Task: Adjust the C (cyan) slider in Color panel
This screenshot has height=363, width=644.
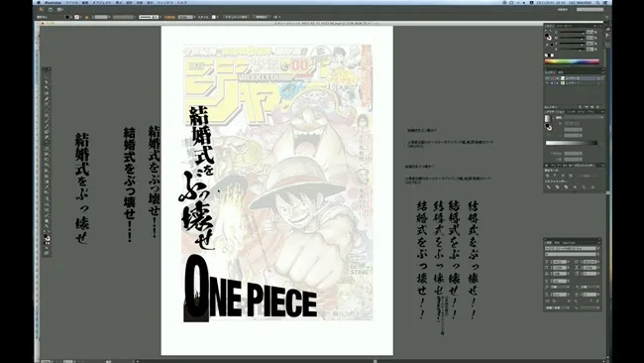Action: click(x=572, y=32)
